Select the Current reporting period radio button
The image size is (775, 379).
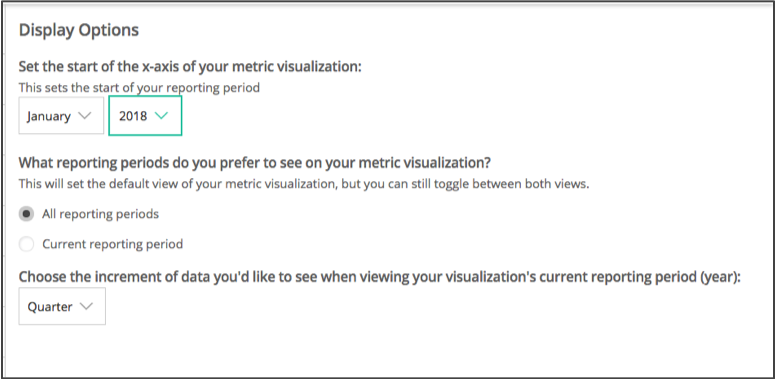tap(26, 244)
